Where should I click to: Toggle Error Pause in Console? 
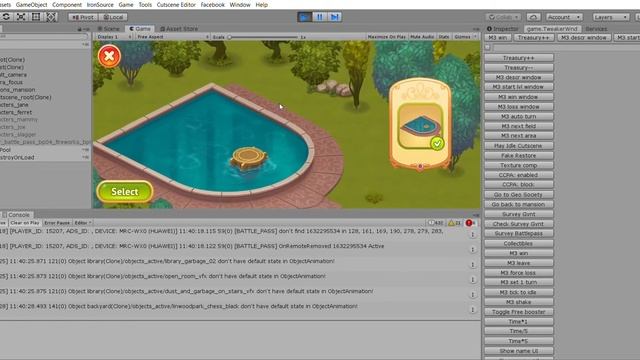(x=57, y=223)
